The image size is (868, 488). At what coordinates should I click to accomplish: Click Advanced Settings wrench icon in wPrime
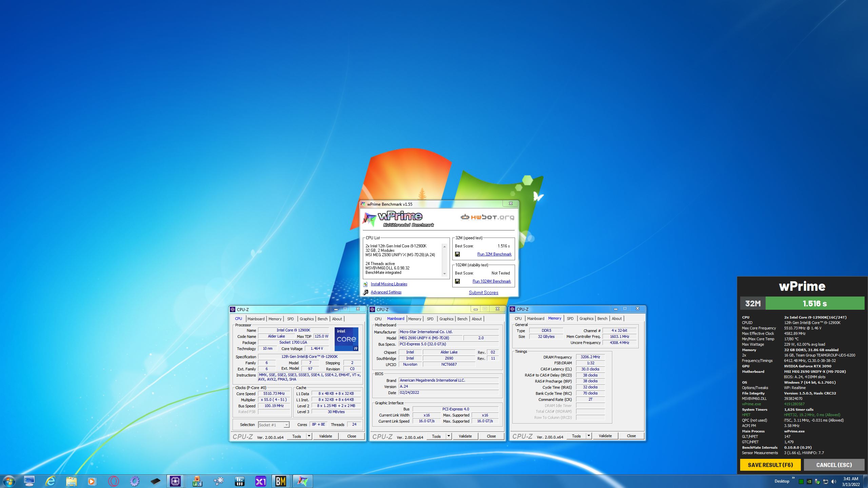point(366,292)
